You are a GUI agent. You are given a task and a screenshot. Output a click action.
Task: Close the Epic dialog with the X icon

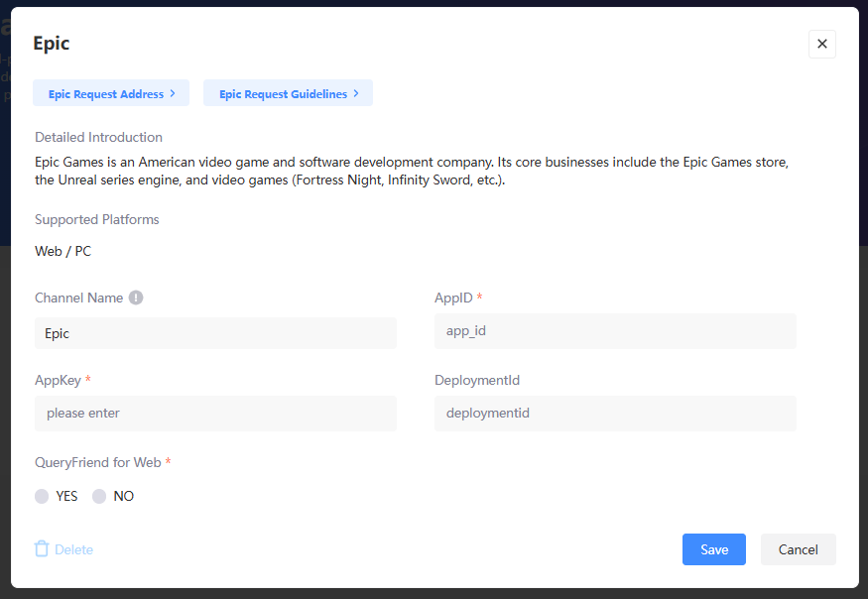pos(822,44)
